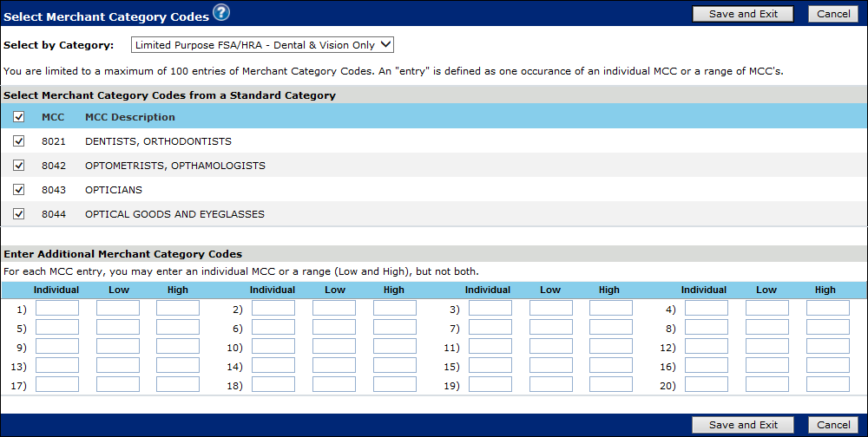Click the top Save and Exit button

pyautogui.click(x=743, y=14)
